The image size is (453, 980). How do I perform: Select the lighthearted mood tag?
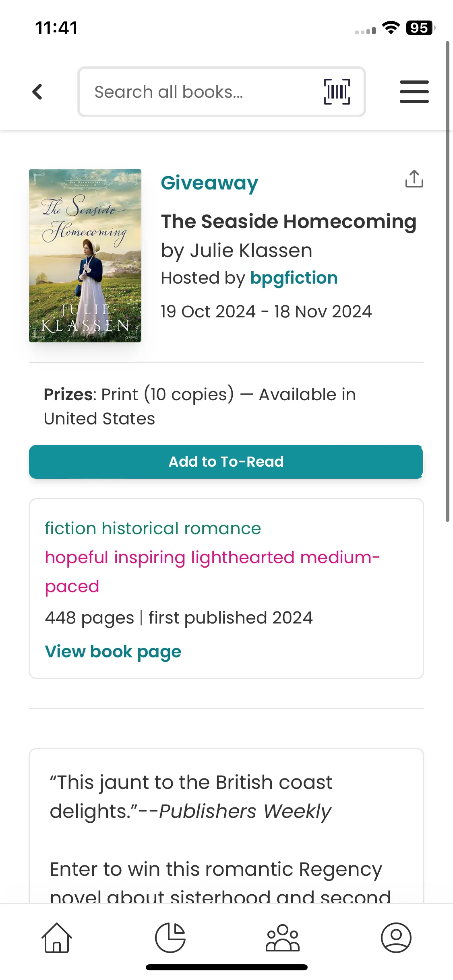point(243,558)
